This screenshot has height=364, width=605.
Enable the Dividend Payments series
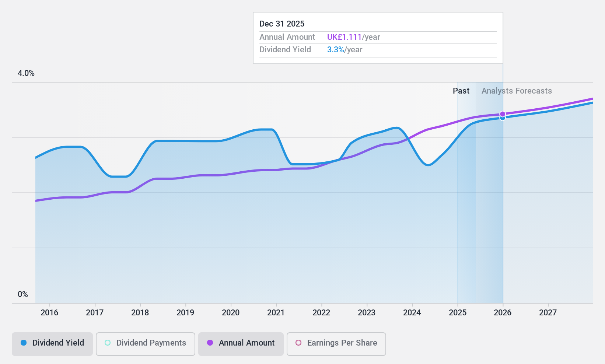(x=146, y=344)
